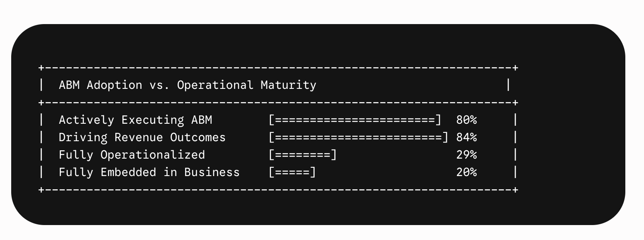The width and height of the screenshot is (644, 240).
Task: Click the Fully Embedded in Business bar
Action: coord(293,172)
